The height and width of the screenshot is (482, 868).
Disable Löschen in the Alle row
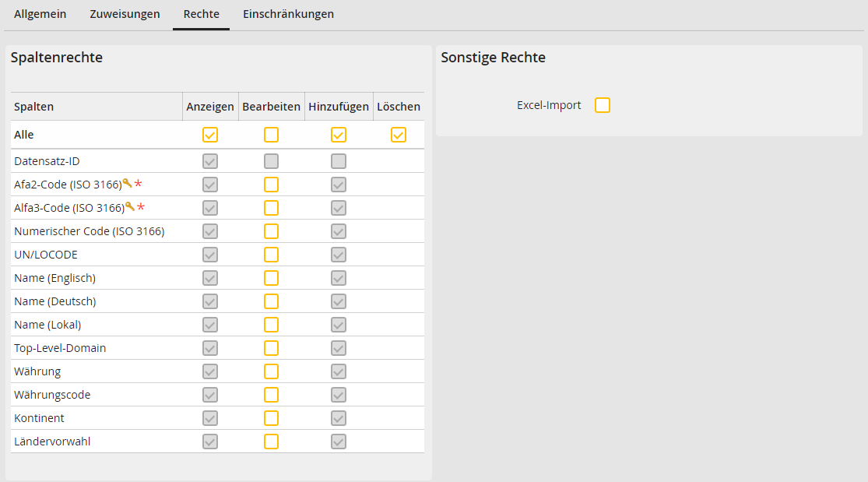click(x=399, y=134)
